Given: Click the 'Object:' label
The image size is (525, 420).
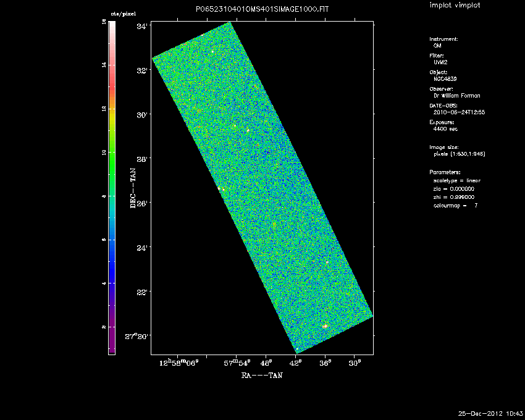Looking at the screenshot, I should click(x=439, y=72).
